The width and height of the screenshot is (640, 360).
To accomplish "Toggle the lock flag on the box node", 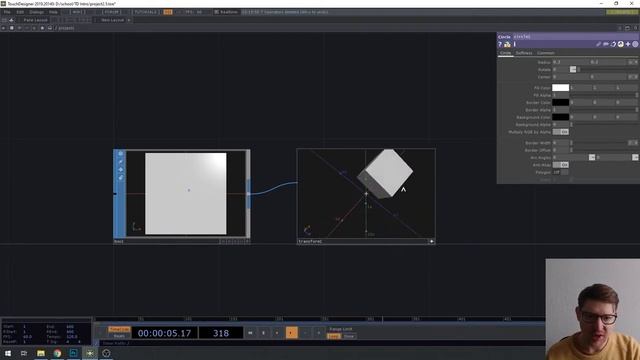I will [120, 178].
